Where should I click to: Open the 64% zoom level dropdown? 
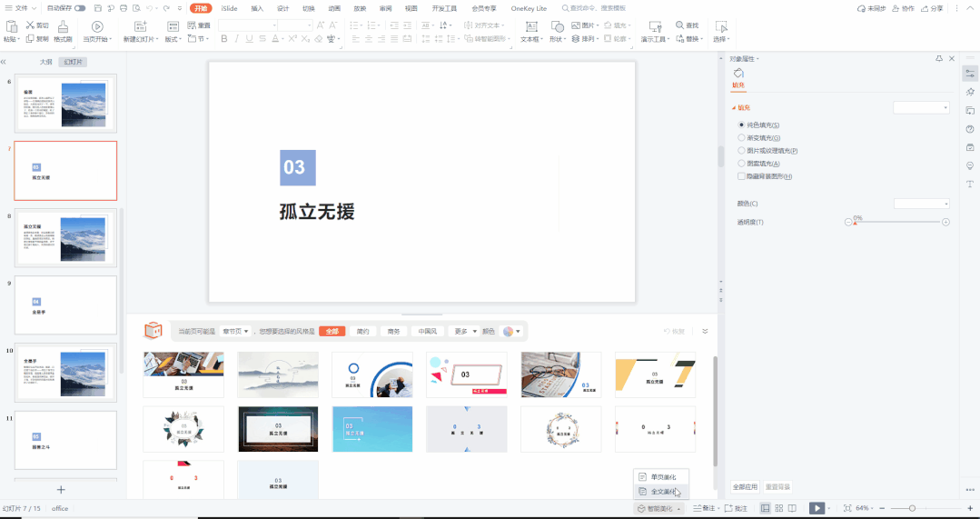coord(865,508)
